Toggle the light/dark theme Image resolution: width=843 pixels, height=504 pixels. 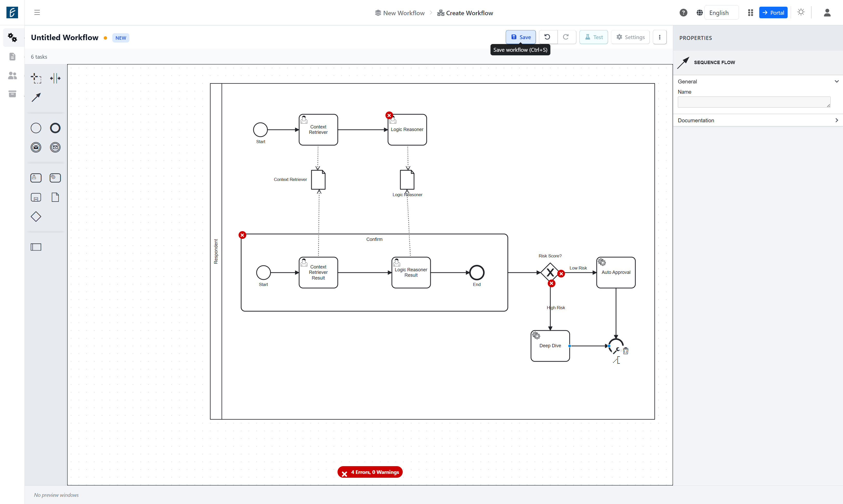(801, 12)
